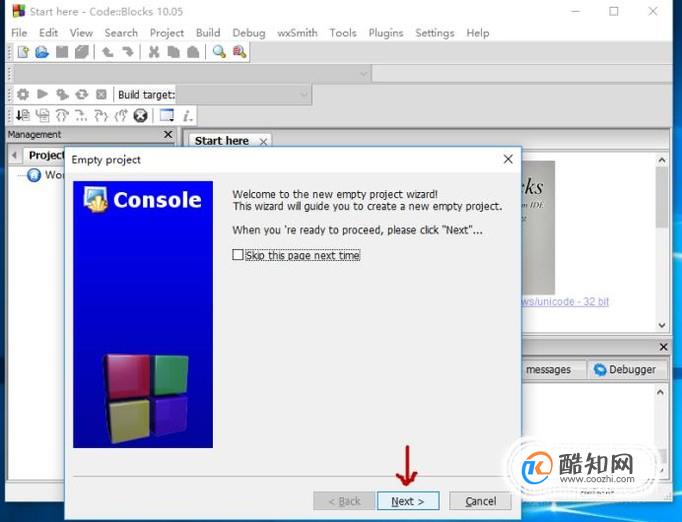Viewport: 682px width, 522px height.
Task: Click the Console wizard banner image
Action: pos(143,315)
